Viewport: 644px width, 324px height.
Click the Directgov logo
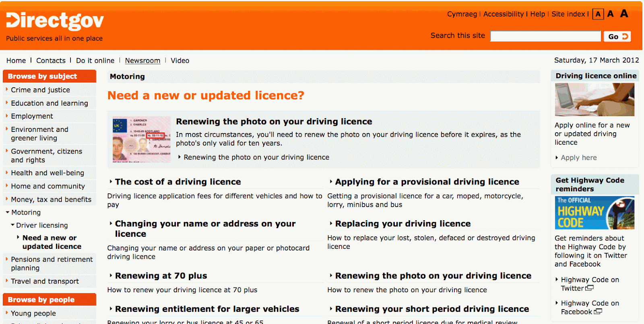point(55,21)
